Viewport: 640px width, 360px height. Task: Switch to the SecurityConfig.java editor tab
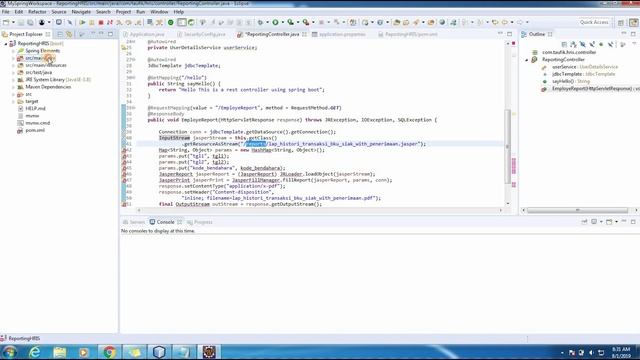202,34
